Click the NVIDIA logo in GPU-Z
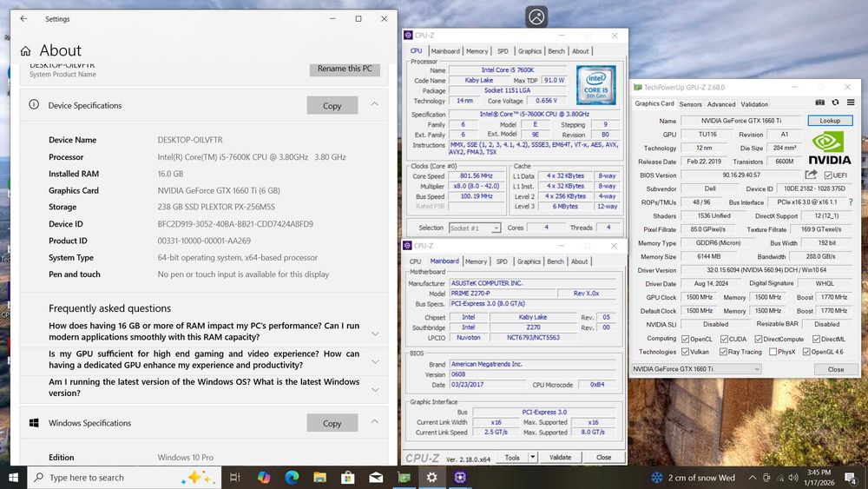The image size is (868, 489). point(829,148)
